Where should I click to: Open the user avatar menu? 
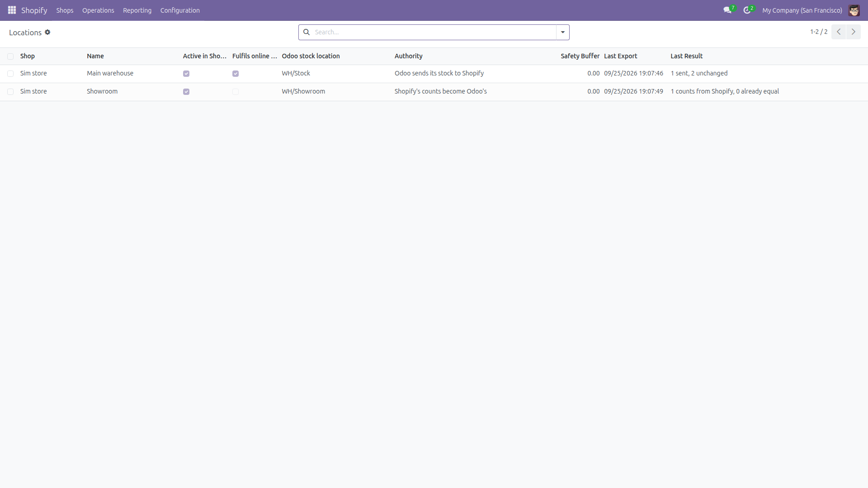tap(854, 10)
